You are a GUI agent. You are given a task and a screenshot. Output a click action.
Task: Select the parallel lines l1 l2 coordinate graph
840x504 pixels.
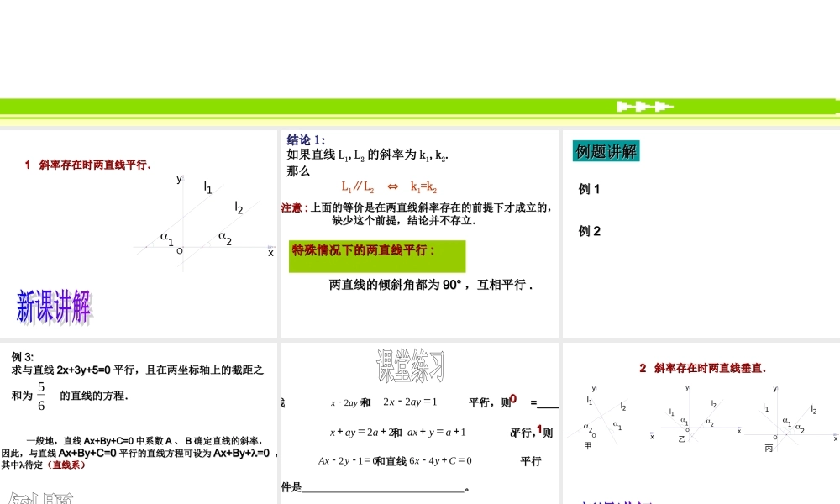tap(204, 223)
